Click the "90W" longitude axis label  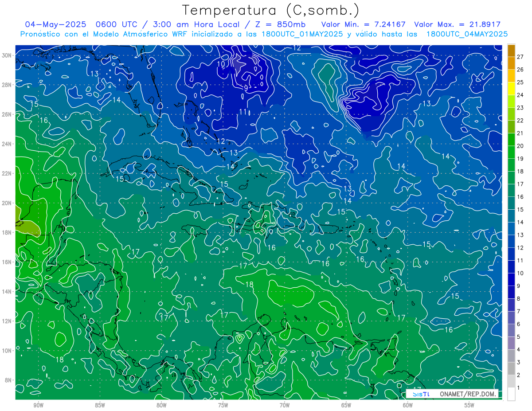[x=38, y=405]
